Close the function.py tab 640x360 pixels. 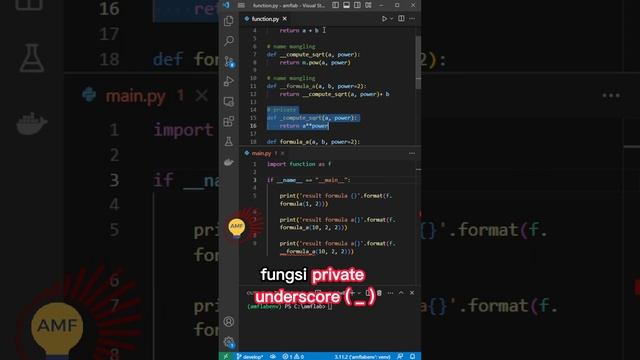(x=284, y=19)
